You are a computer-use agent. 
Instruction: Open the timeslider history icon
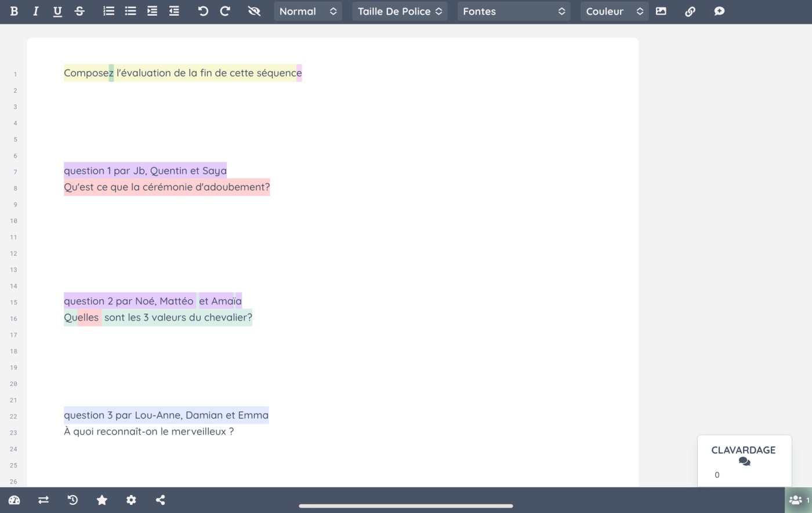(72, 500)
